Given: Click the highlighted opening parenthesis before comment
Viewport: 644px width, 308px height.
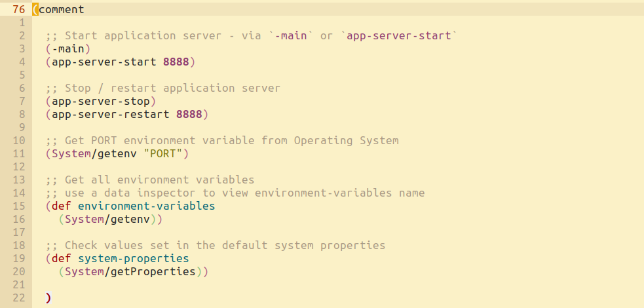Looking at the screenshot, I should 35,9.
